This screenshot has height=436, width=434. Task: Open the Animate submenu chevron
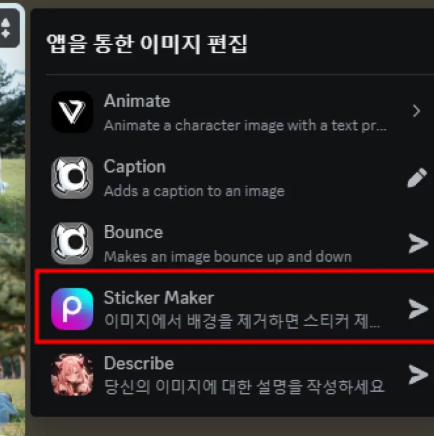pos(416,111)
